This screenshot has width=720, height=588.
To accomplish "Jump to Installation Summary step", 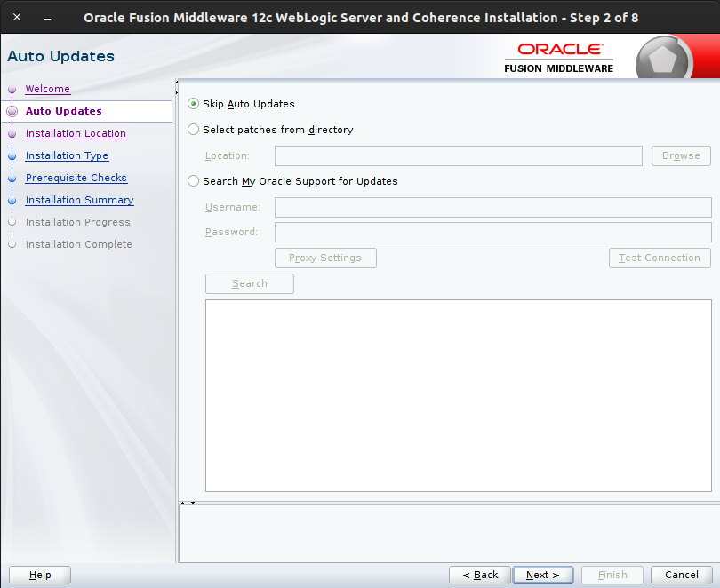I will [x=79, y=200].
